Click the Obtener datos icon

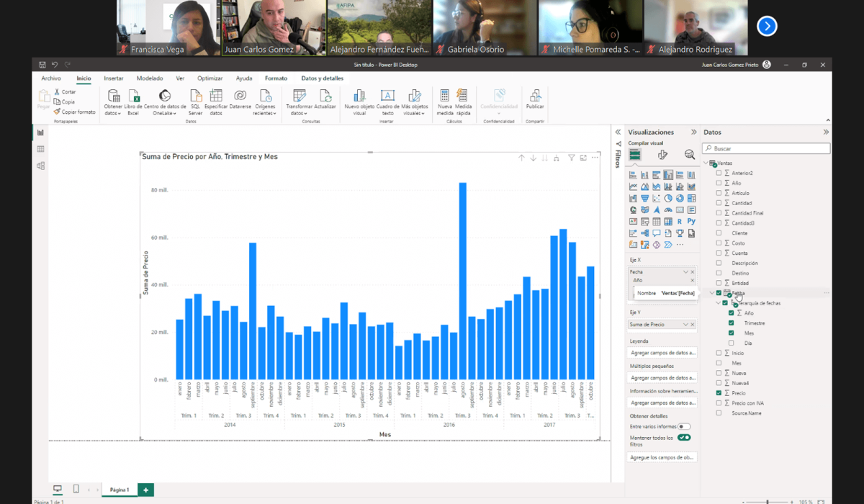[x=113, y=96]
